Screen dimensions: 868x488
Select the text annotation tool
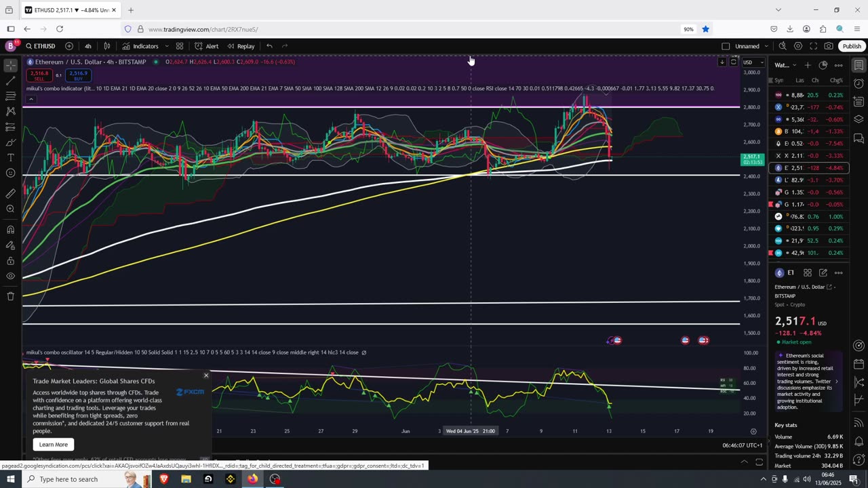(x=10, y=158)
